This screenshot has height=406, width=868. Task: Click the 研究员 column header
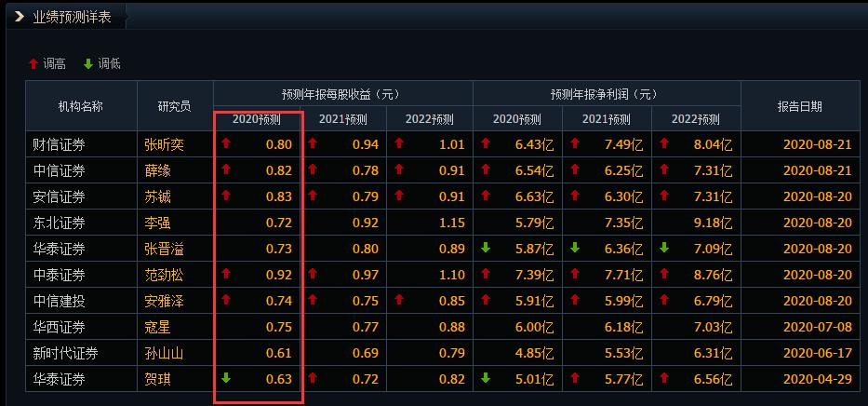[174, 106]
